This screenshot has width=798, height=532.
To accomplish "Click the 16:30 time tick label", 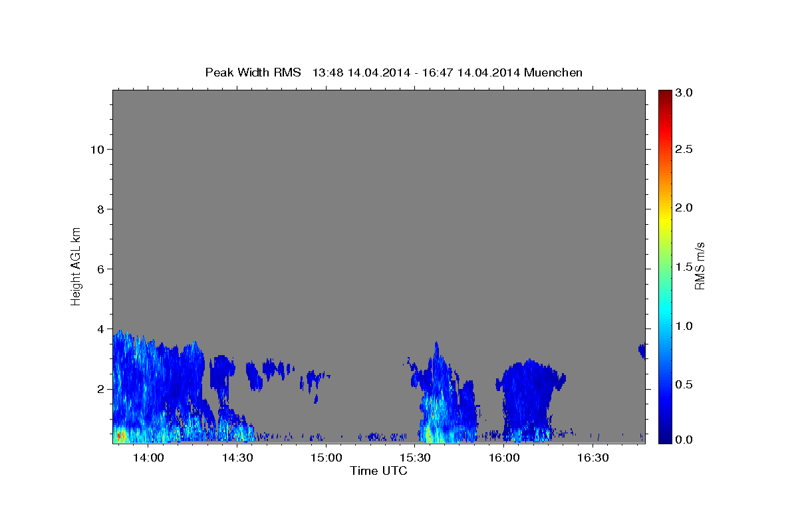I will click(594, 458).
